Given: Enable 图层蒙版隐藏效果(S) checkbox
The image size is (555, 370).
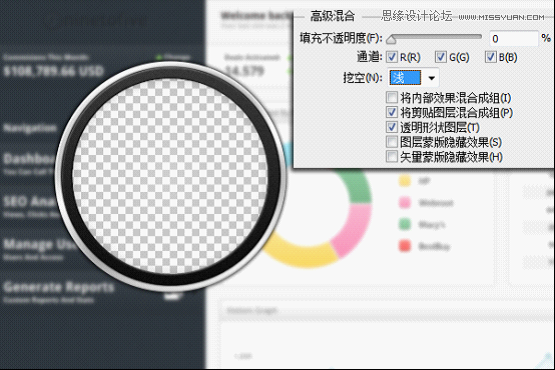Looking at the screenshot, I should click(391, 142).
